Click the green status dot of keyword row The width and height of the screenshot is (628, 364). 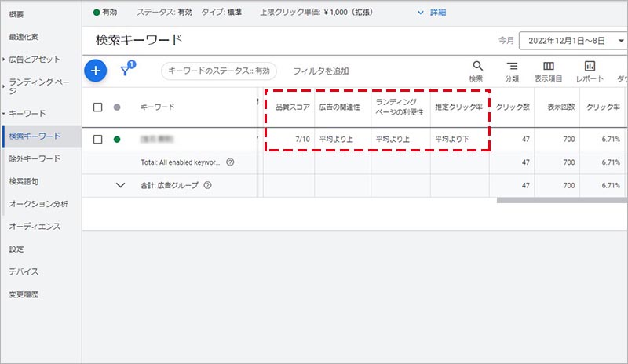[x=117, y=140]
